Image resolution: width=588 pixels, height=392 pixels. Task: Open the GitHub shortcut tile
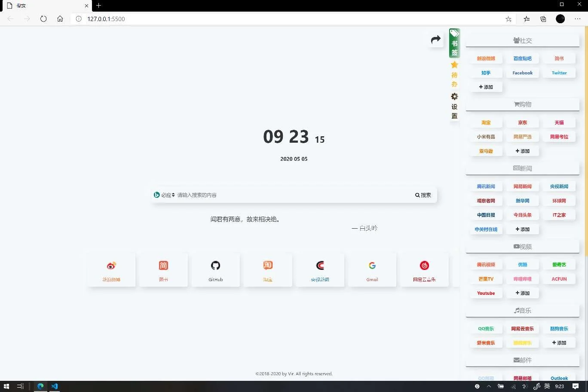(x=215, y=270)
